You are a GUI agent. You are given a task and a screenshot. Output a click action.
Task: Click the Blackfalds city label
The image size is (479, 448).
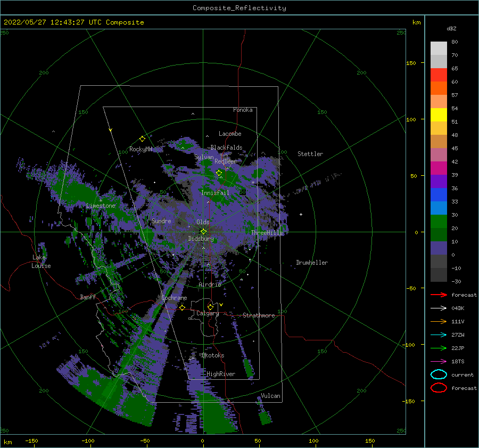(226, 148)
